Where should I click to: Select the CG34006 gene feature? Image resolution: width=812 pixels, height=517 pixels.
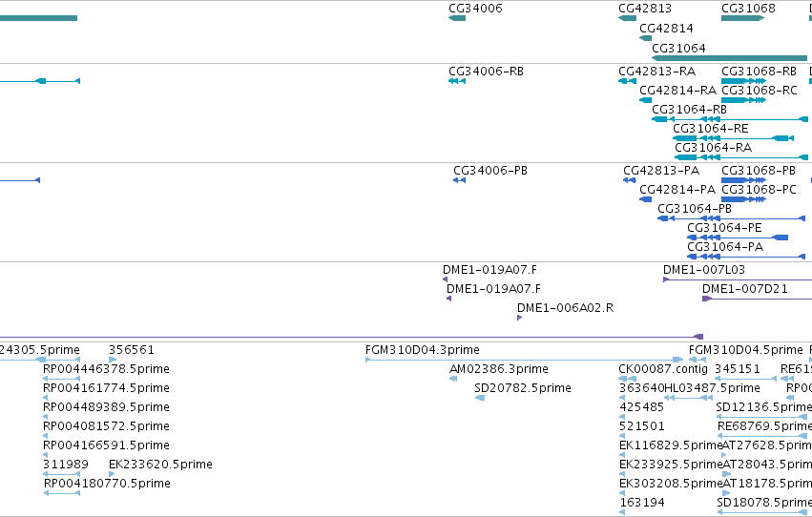(457, 18)
